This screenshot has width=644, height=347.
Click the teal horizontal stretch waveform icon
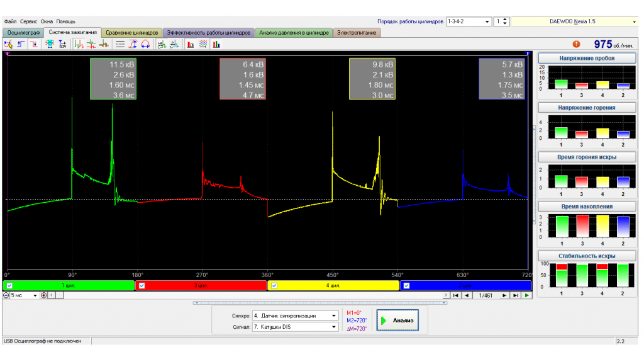(175, 44)
